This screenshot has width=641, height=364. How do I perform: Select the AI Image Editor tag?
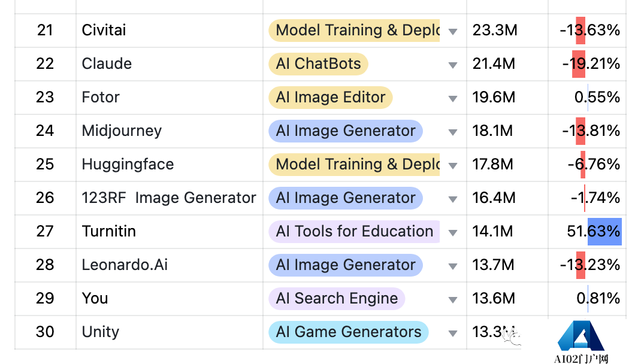(x=330, y=98)
